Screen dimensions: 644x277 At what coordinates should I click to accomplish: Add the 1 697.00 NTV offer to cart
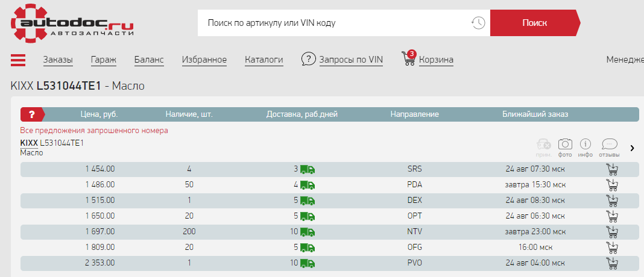pos(612,232)
